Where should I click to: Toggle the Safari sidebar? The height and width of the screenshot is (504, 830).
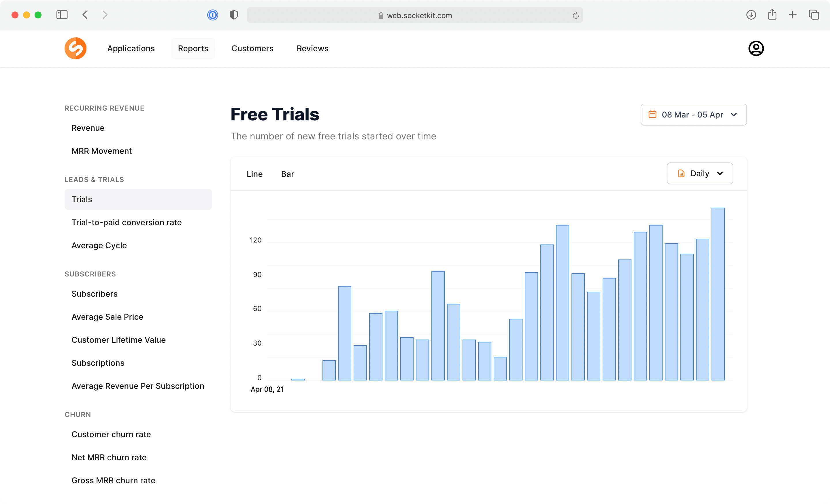tap(62, 15)
